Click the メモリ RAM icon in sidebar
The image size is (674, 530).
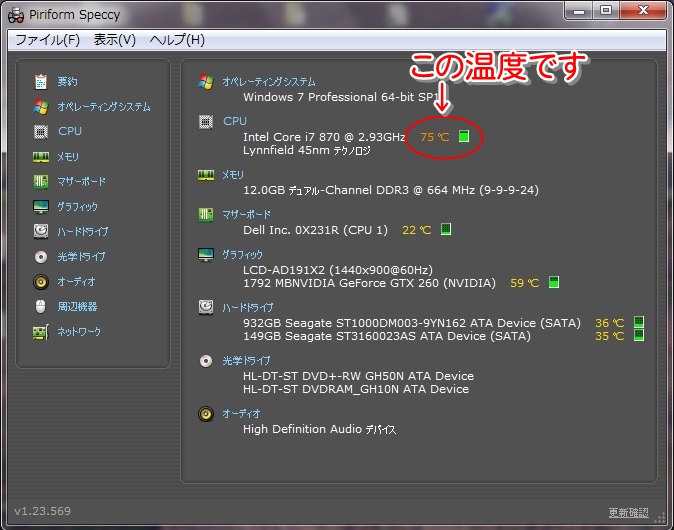coord(41,157)
